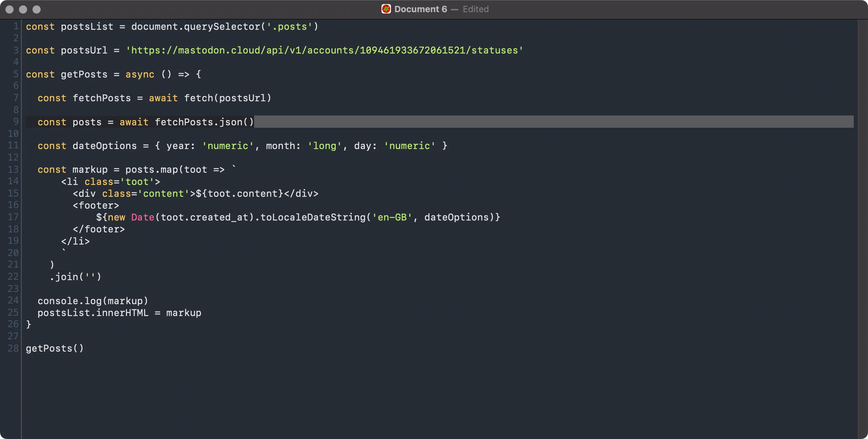Click 'dateOptions' declaration on line 11
Image resolution: width=868 pixels, height=439 pixels.
point(105,146)
